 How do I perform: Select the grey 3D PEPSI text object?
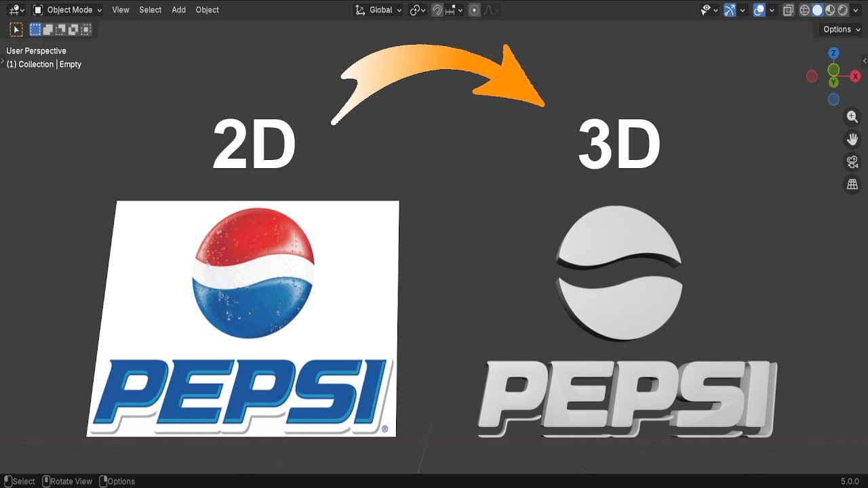coord(627,399)
